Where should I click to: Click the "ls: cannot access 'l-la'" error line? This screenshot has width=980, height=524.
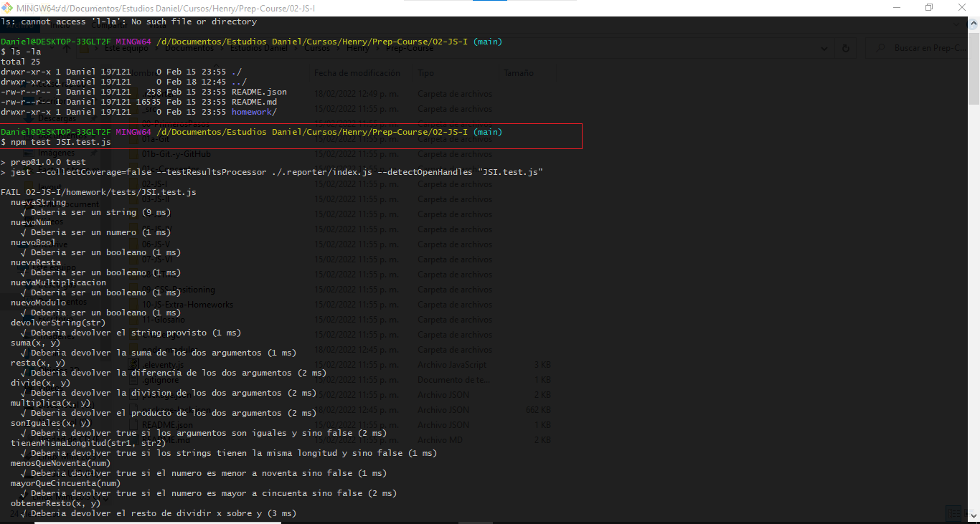point(128,22)
